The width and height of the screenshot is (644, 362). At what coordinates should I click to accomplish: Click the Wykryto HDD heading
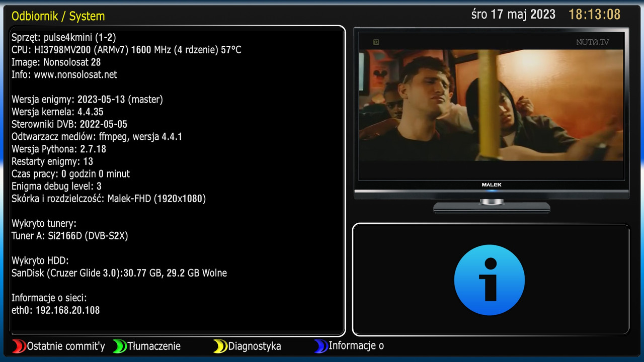click(40, 261)
